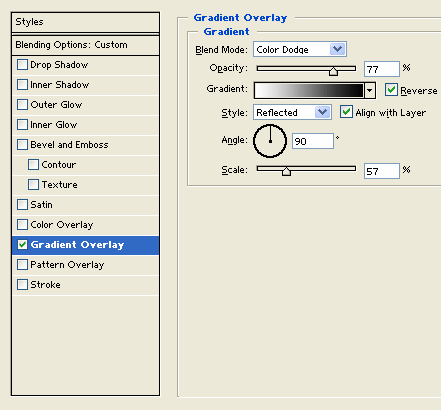The width and height of the screenshot is (441, 410).
Task: Enable the Inner Shadow checkbox
Action: tap(22, 85)
